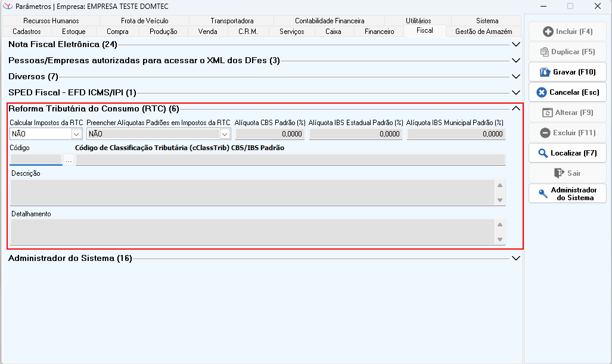Expand the Administrador do Sistema (16) section
The image size is (612, 364).
[516, 258]
